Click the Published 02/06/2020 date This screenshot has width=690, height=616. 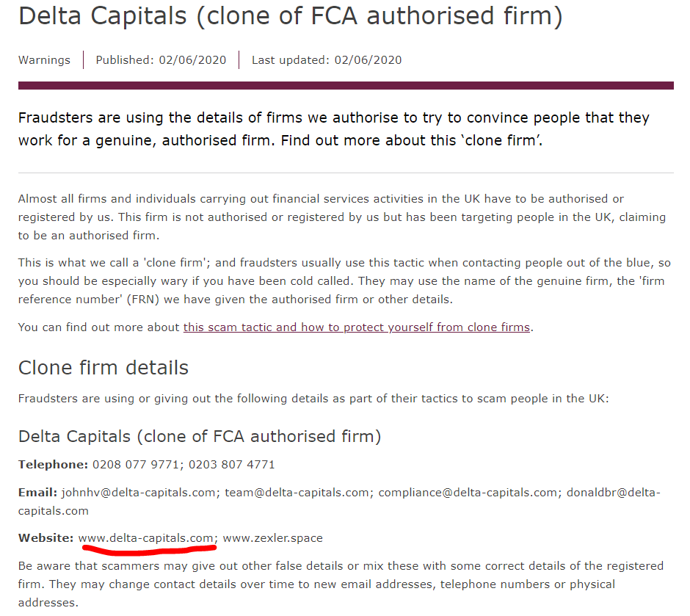(161, 60)
